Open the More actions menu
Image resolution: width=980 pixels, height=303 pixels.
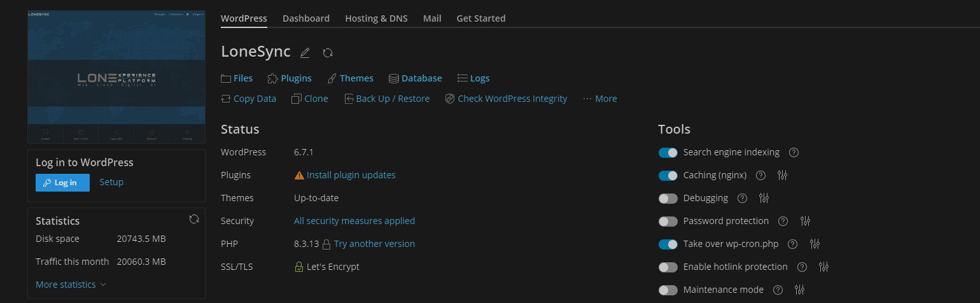[600, 99]
